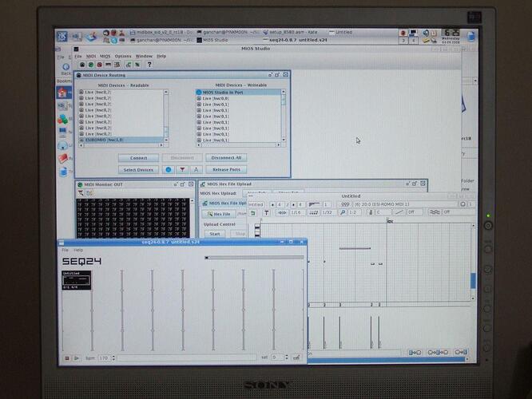Toggle play-while-editing button in sequence editor
This screenshot has height=399, width=532.
415,352
